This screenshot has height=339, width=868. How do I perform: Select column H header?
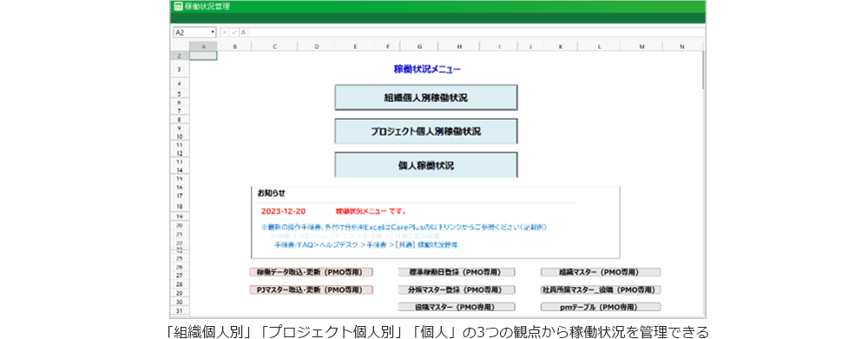pyautogui.click(x=459, y=47)
